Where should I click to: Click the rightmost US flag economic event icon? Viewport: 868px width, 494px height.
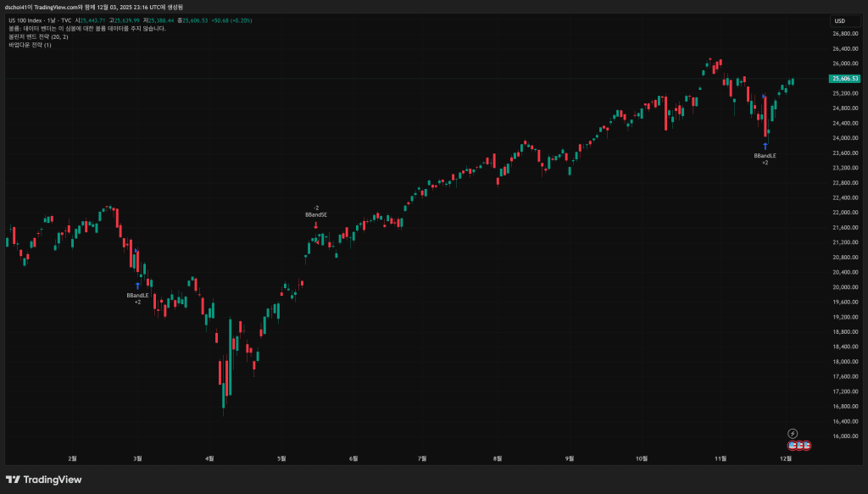coord(807,445)
